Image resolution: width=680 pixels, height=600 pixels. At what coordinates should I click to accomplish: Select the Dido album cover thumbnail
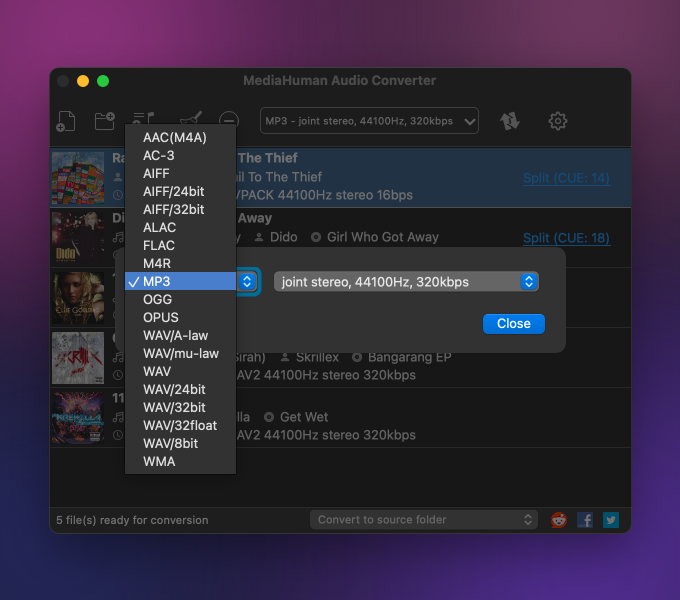coord(78,238)
